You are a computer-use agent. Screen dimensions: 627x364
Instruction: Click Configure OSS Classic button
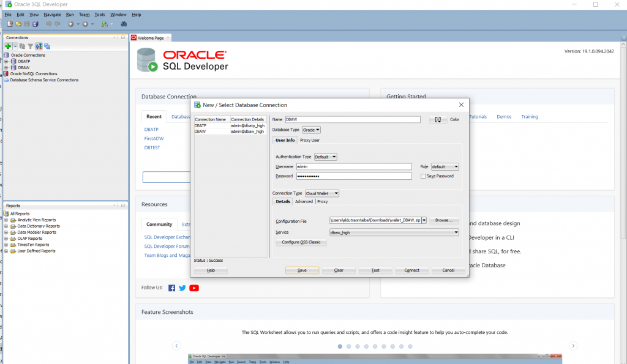pyautogui.click(x=301, y=242)
